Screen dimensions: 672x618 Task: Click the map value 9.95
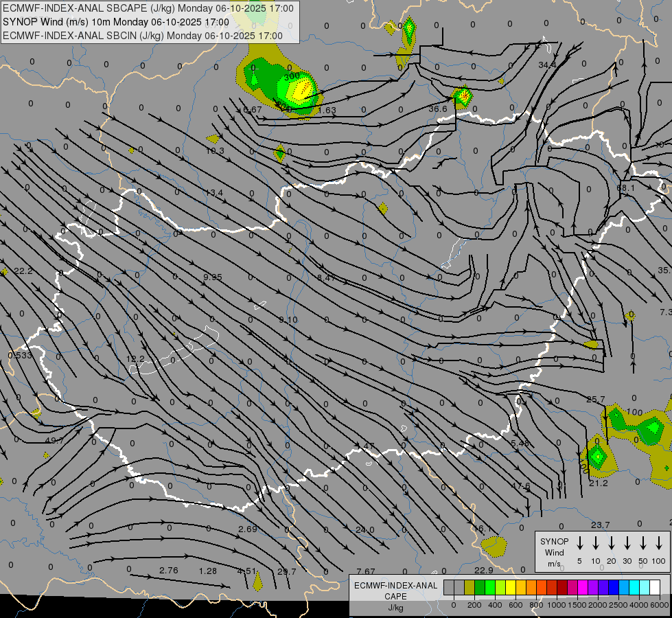(x=213, y=277)
